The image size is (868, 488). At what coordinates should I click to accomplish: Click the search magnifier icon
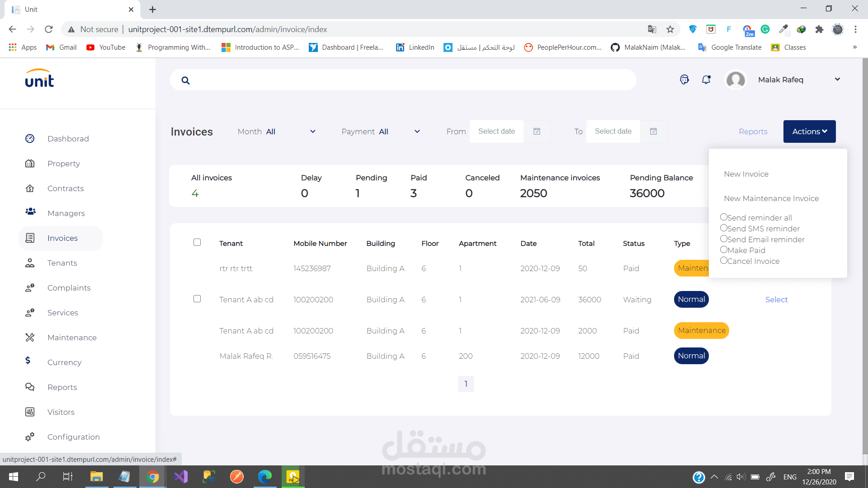point(185,80)
